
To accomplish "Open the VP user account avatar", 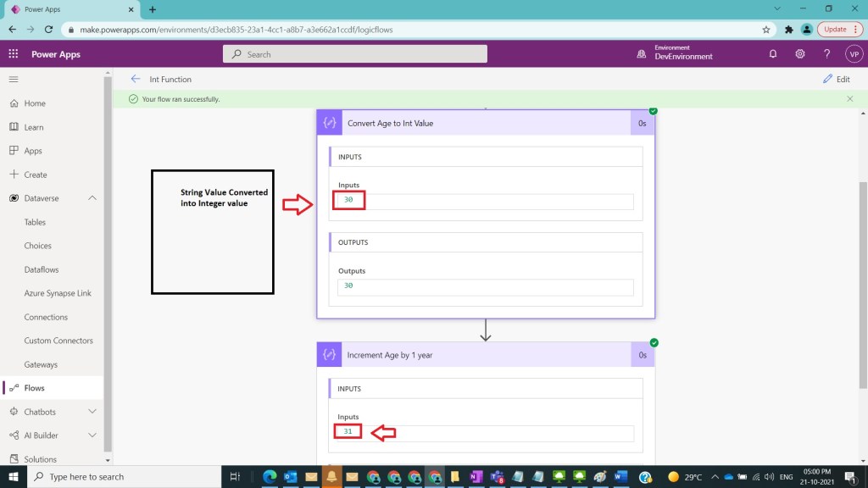I will [853, 54].
